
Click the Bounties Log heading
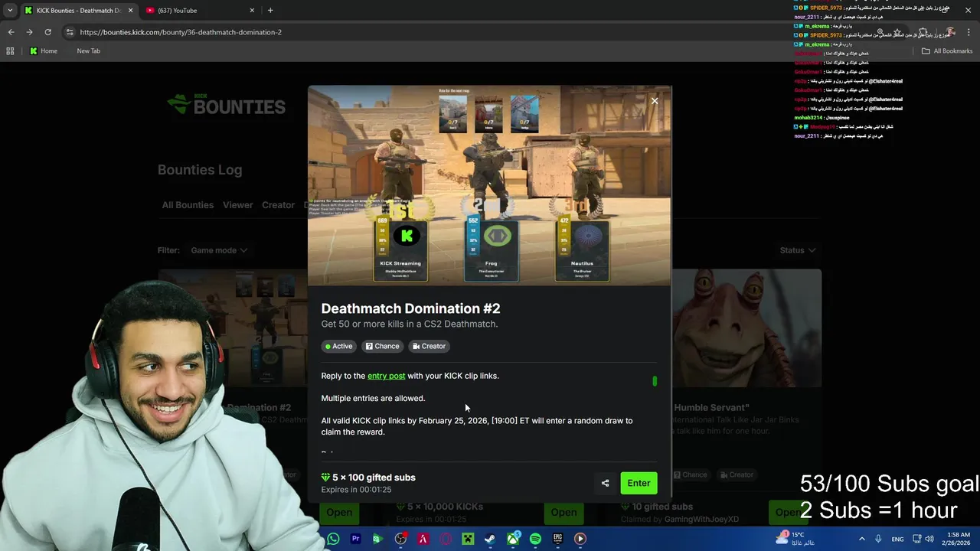[200, 170]
